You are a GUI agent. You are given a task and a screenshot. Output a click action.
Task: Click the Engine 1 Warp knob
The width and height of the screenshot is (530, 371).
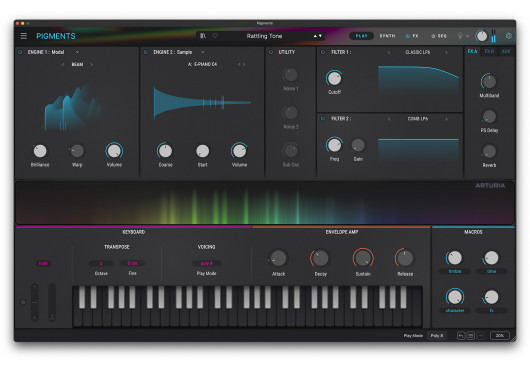tap(77, 151)
